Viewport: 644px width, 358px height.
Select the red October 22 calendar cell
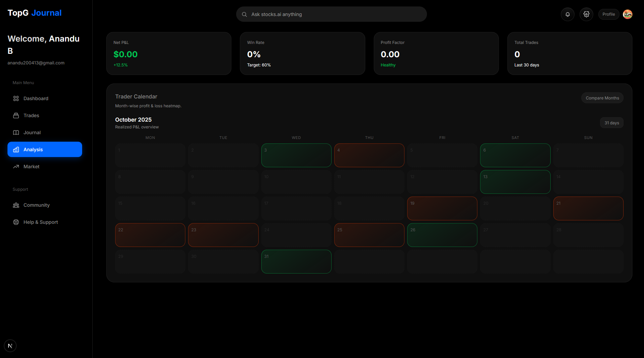[150, 235]
